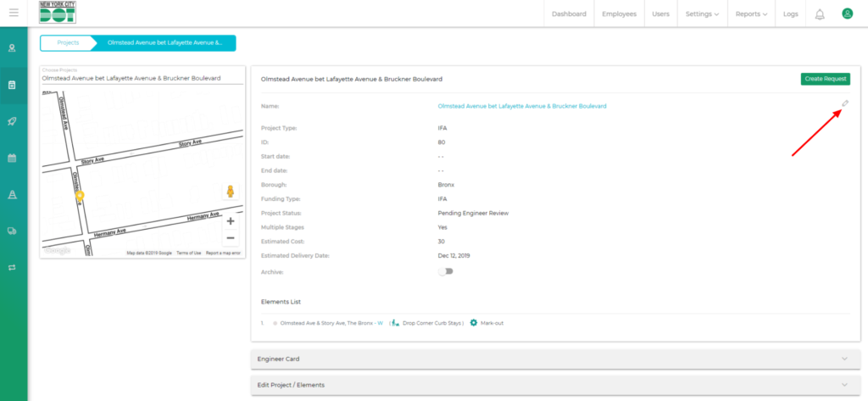Click the Projects breadcrumb link

pyautogui.click(x=68, y=42)
